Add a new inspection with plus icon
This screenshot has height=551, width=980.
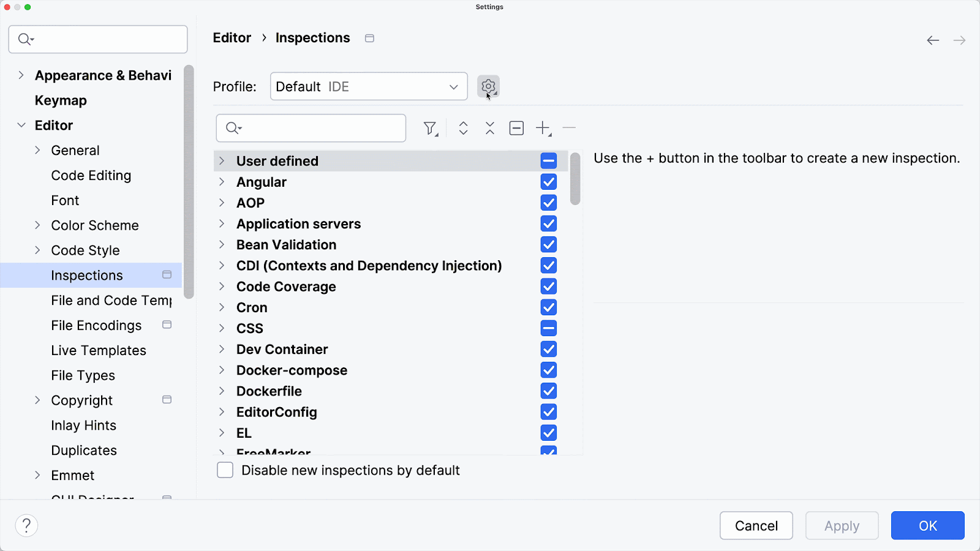543,128
